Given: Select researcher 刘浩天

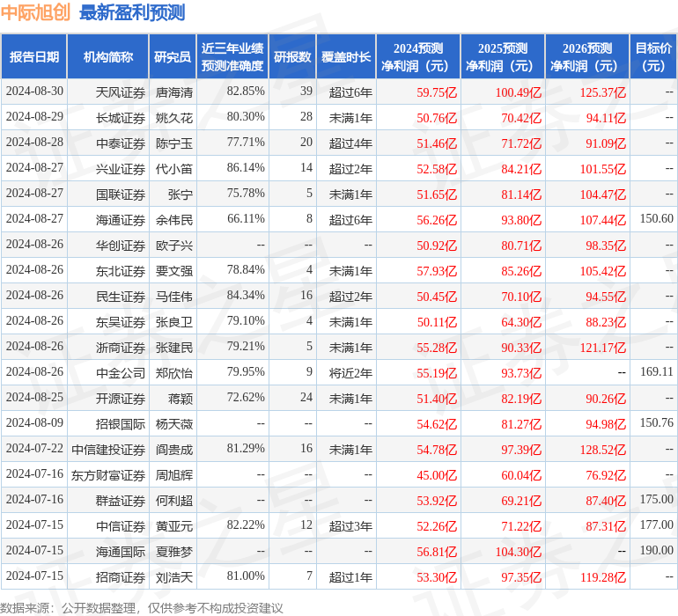Looking at the screenshot, I should 174,576.
